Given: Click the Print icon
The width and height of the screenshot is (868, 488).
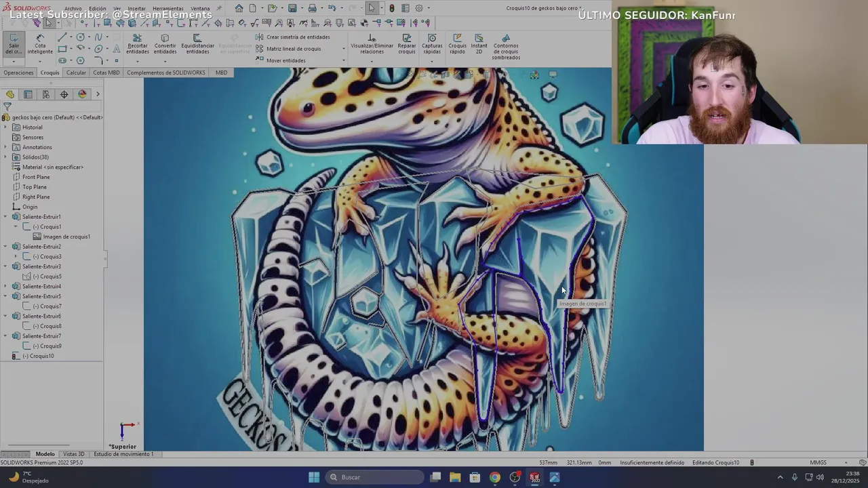Looking at the screenshot, I should click(x=312, y=8).
